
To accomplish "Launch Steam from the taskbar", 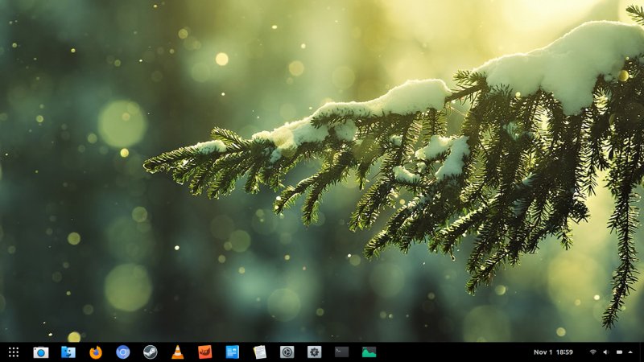I will [151, 352].
